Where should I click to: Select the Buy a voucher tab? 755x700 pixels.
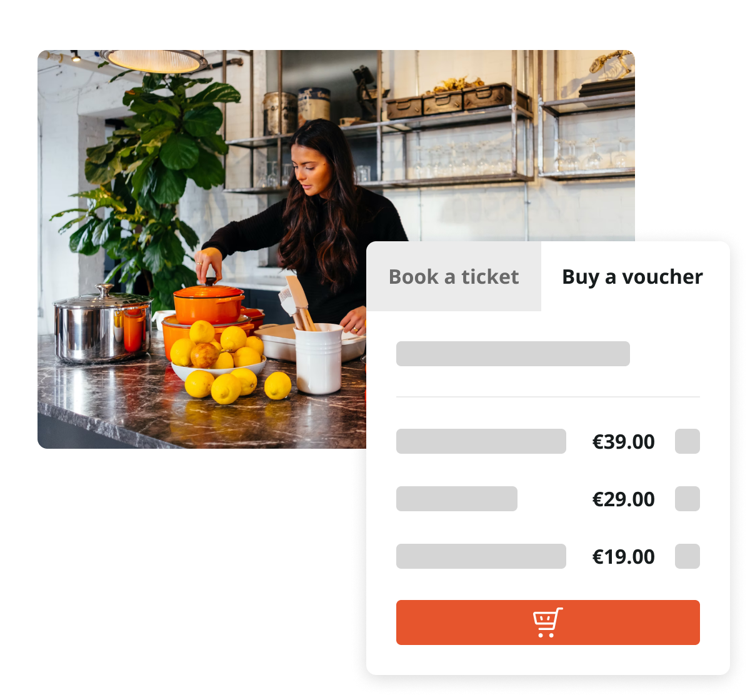632,276
